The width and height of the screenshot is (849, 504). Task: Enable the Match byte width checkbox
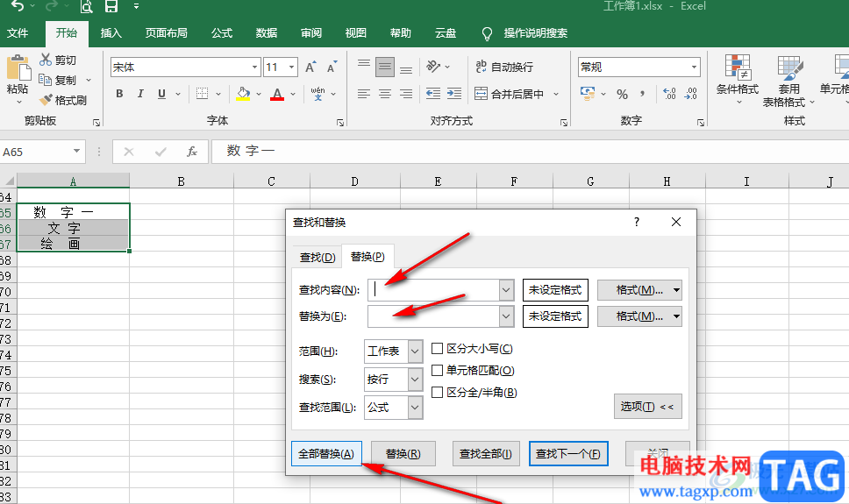[437, 393]
